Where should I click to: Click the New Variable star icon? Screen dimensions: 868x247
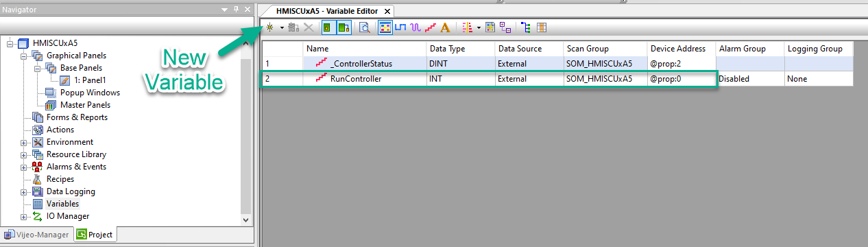point(269,27)
